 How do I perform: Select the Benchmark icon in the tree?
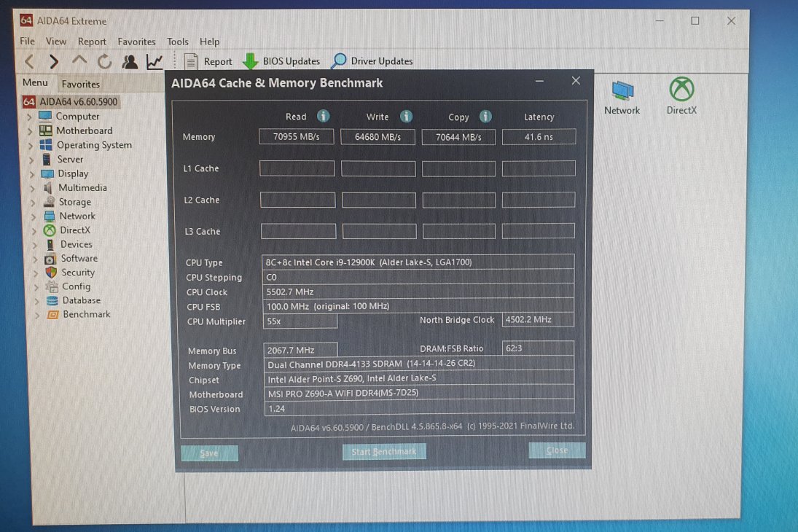tap(52, 315)
